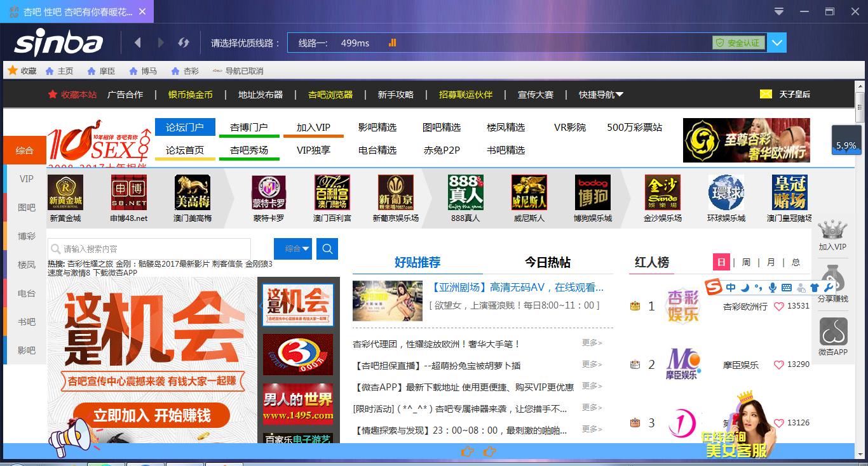Switch to the 今日热帖 tab
The height and width of the screenshot is (466, 868).
coord(548,262)
